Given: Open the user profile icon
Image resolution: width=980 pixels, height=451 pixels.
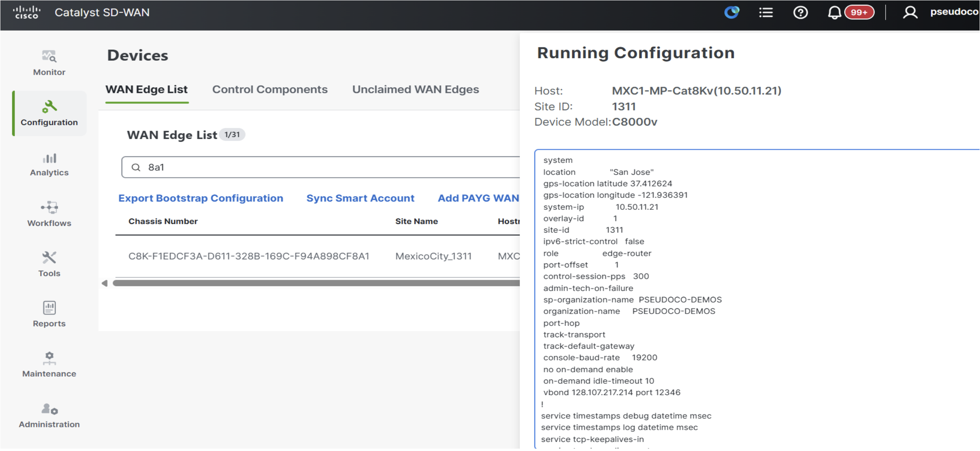Looking at the screenshot, I should point(910,13).
